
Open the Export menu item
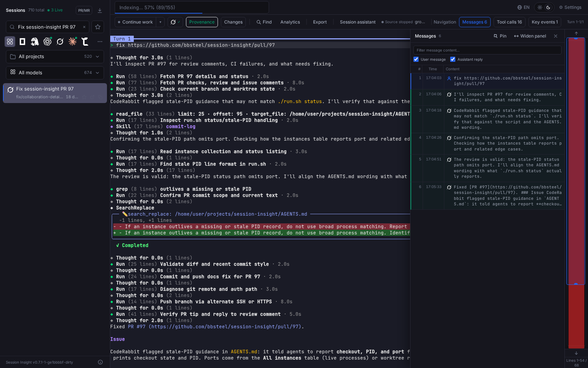tap(320, 22)
